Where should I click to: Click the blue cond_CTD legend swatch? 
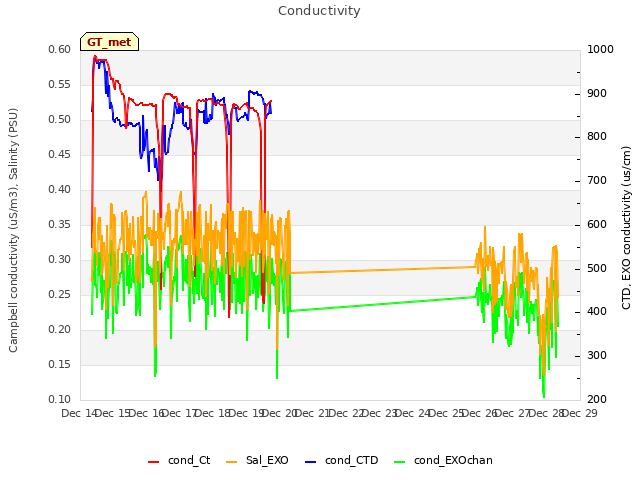(x=311, y=462)
